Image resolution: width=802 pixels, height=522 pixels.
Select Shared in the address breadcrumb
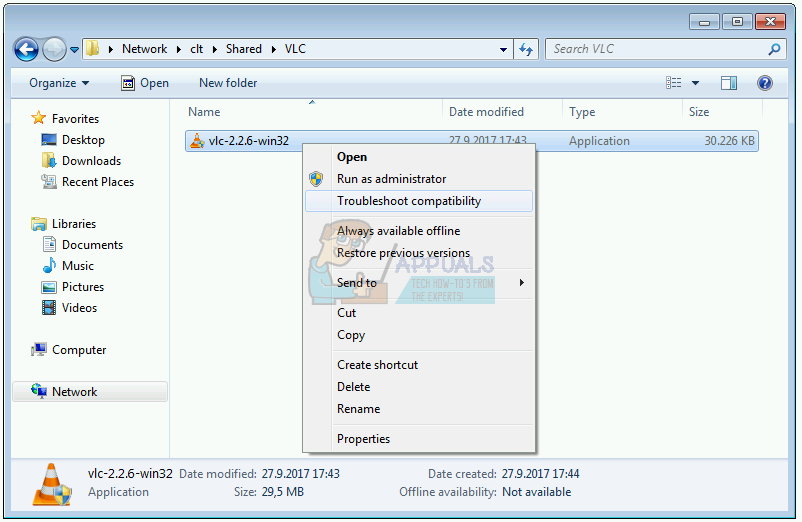(243, 49)
